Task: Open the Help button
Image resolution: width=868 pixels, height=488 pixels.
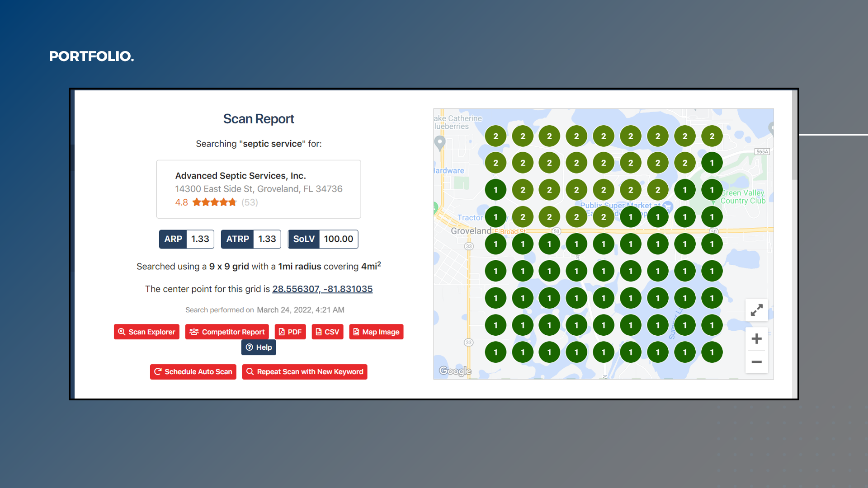Action: [x=259, y=347]
